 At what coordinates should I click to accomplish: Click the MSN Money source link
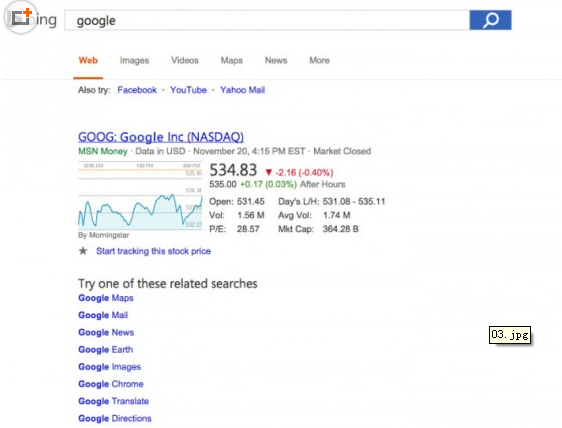pyautogui.click(x=103, y=151)
